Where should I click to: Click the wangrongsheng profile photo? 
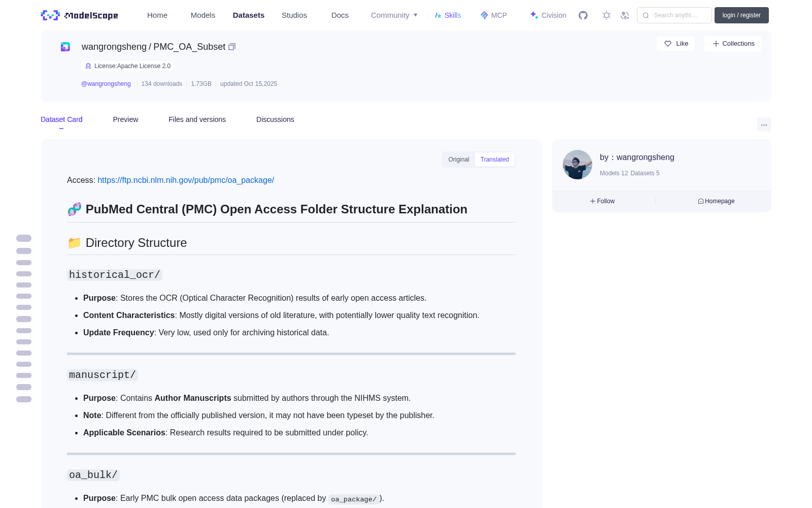[x=578, y=165]
